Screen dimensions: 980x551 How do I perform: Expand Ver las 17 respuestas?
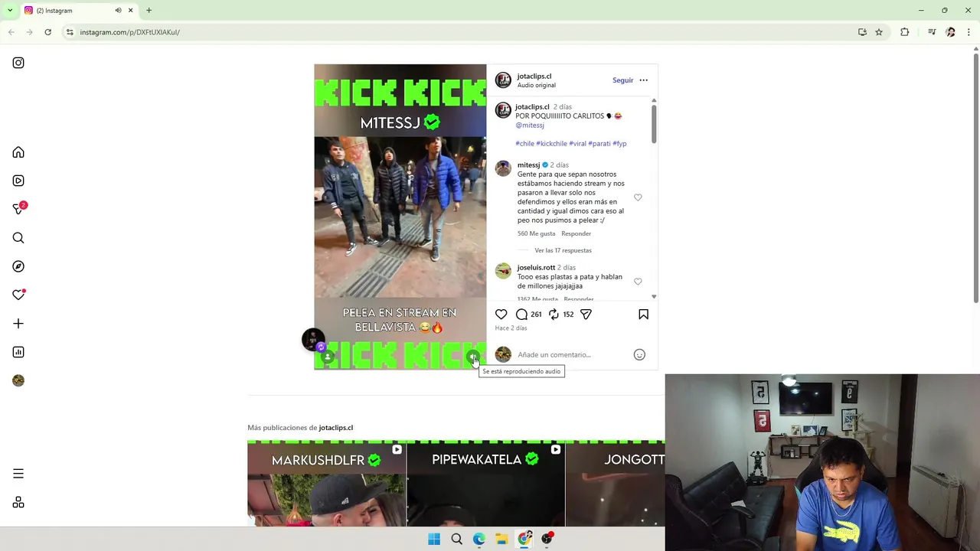click(x=563, y=250)
